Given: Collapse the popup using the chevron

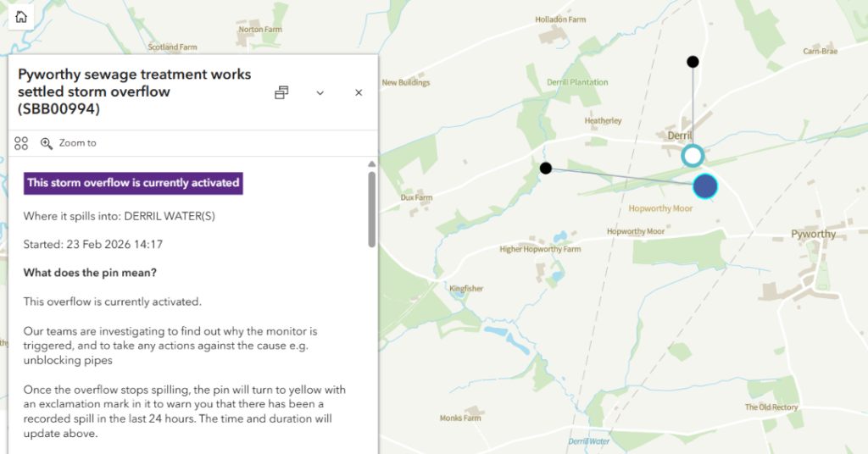Looking at the screenshot, I should (x=320, y=92).
